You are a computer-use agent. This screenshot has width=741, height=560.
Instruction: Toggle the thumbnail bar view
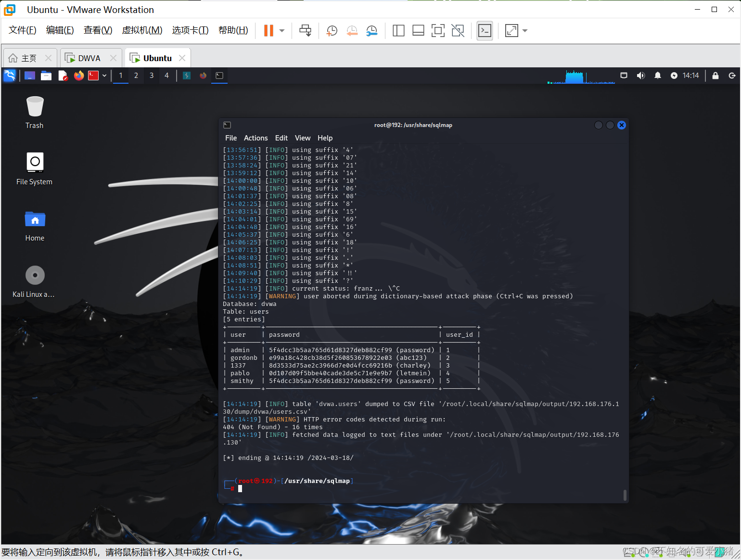tap(418, 31)
